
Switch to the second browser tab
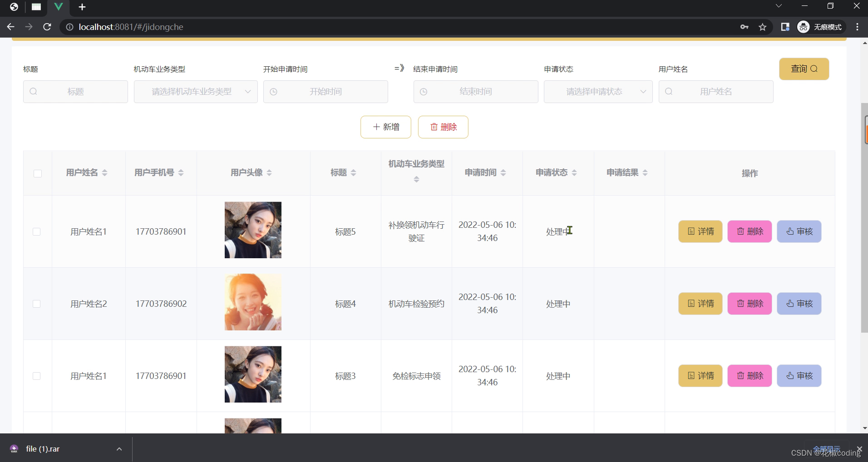(x=36, y=7)
